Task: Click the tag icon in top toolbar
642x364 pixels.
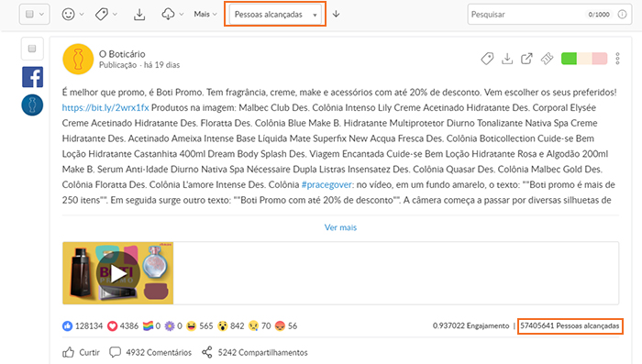Action: coord(102,15)
